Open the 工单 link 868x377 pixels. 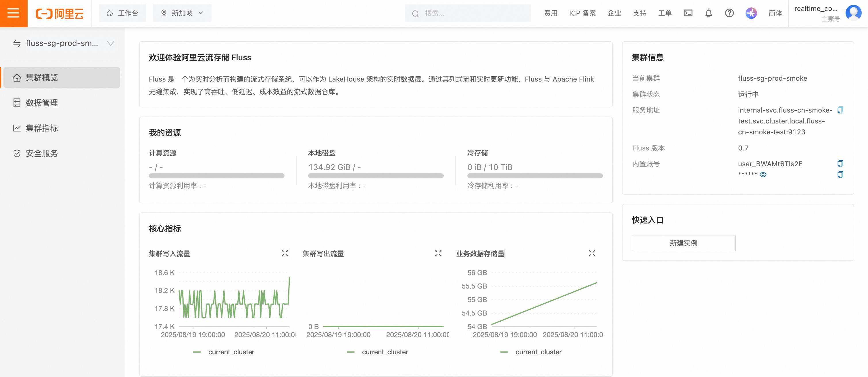click(665, 13)
